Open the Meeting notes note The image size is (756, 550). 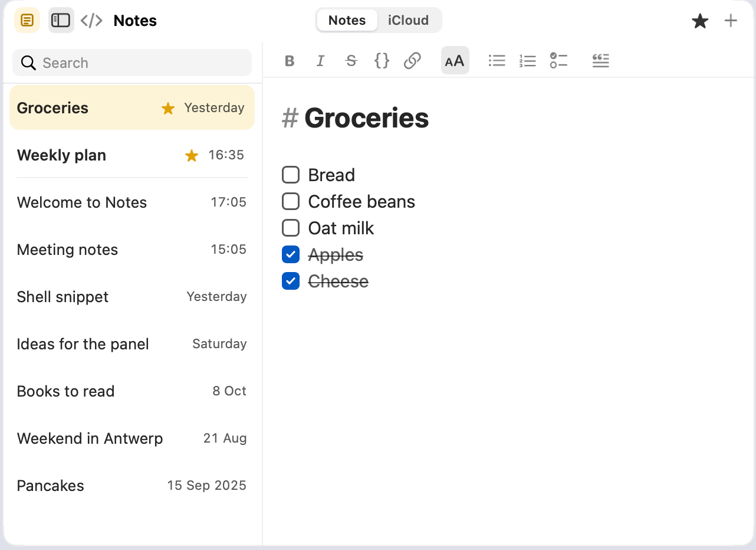point(132,250)
